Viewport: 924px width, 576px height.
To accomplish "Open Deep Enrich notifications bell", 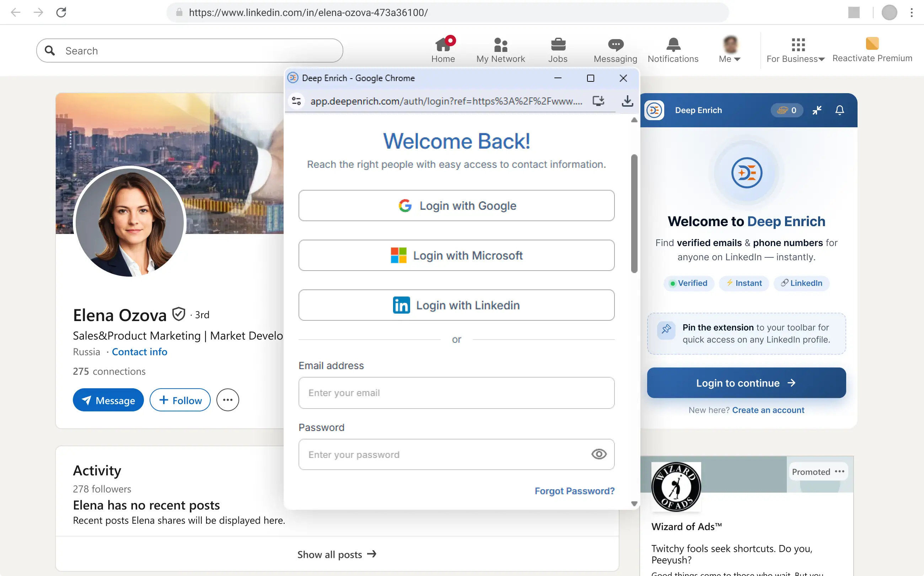I will [839, 111].
